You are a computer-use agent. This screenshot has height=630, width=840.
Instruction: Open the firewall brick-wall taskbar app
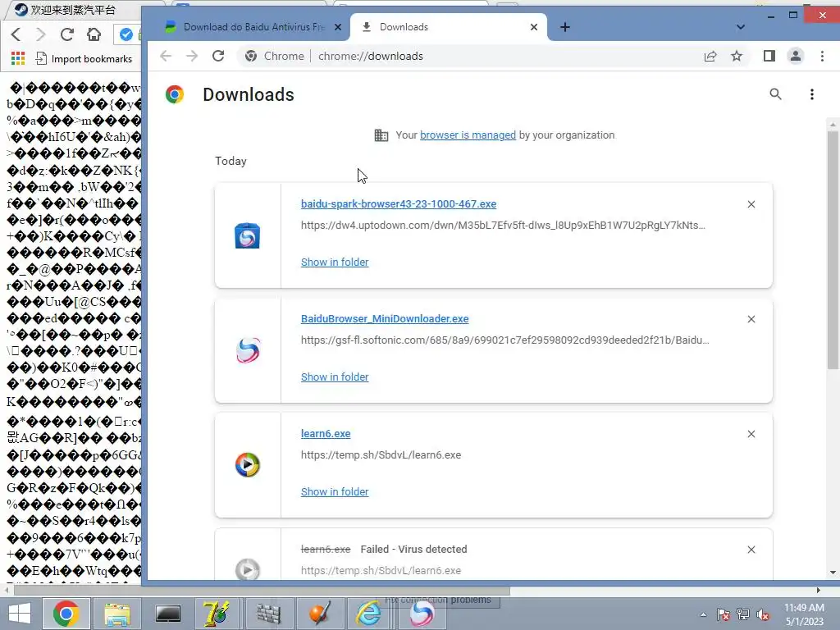[268, 614]
